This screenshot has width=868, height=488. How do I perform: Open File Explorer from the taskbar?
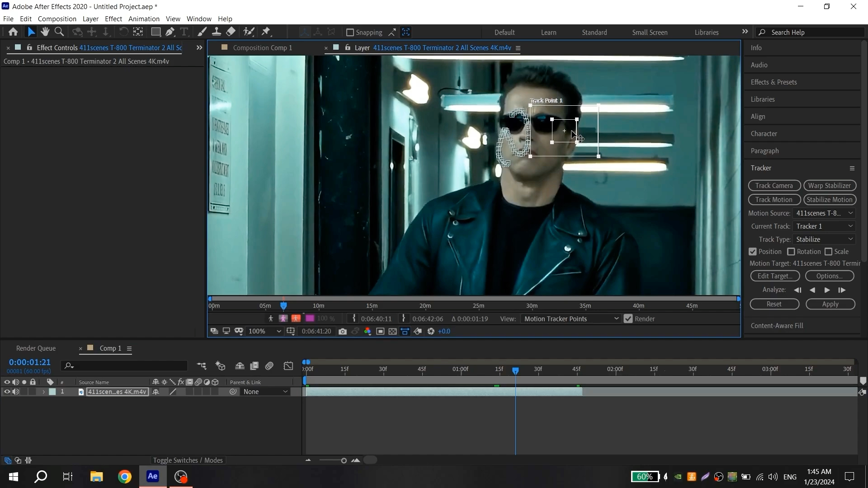(96, 477)
